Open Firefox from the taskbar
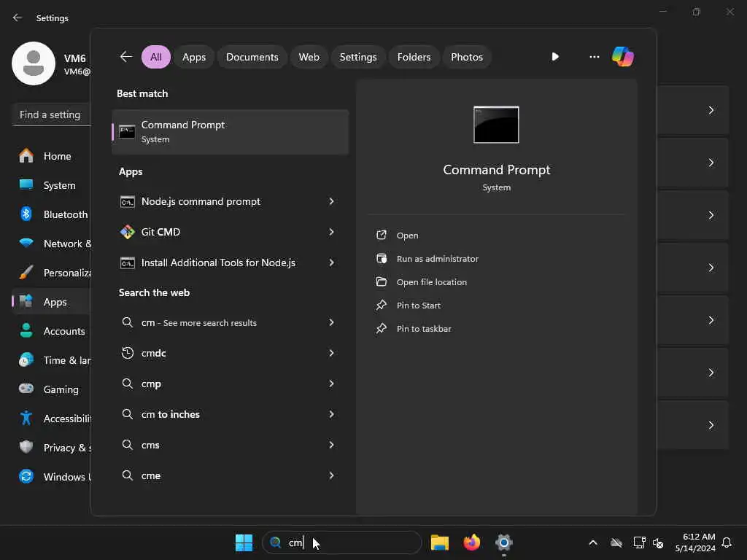The image size is (747, 560). (x=472, y=542)
